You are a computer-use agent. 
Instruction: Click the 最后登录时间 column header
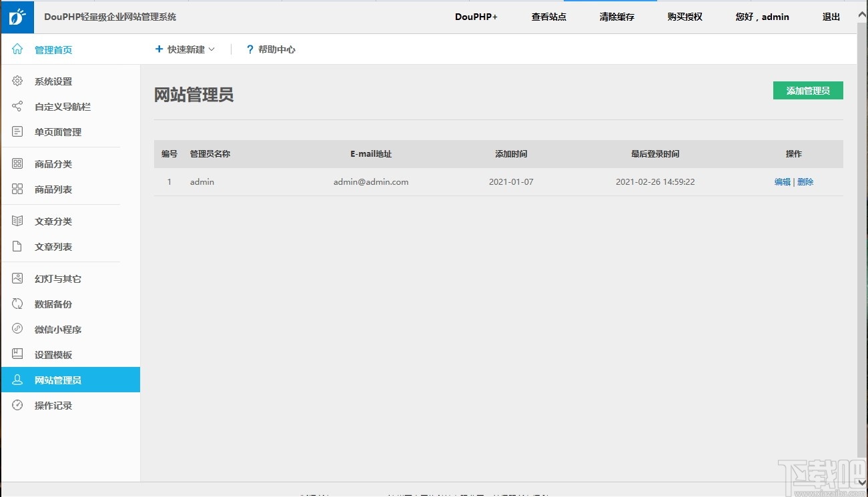coord(655,153)
